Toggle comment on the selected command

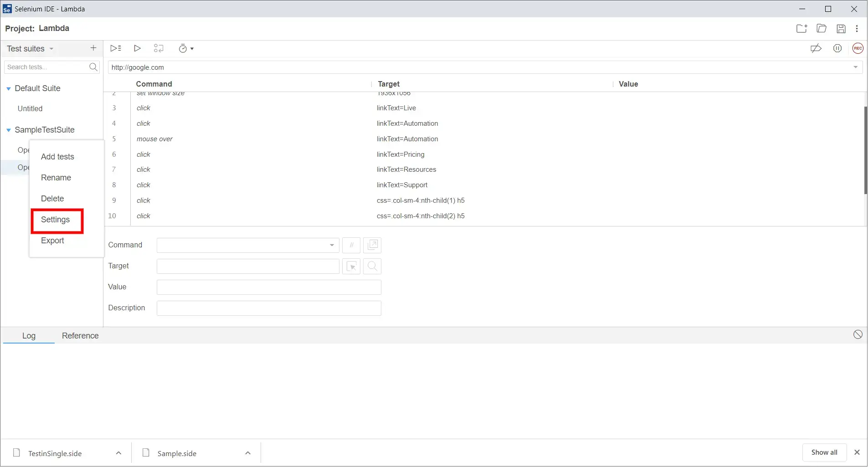(351, 245)
